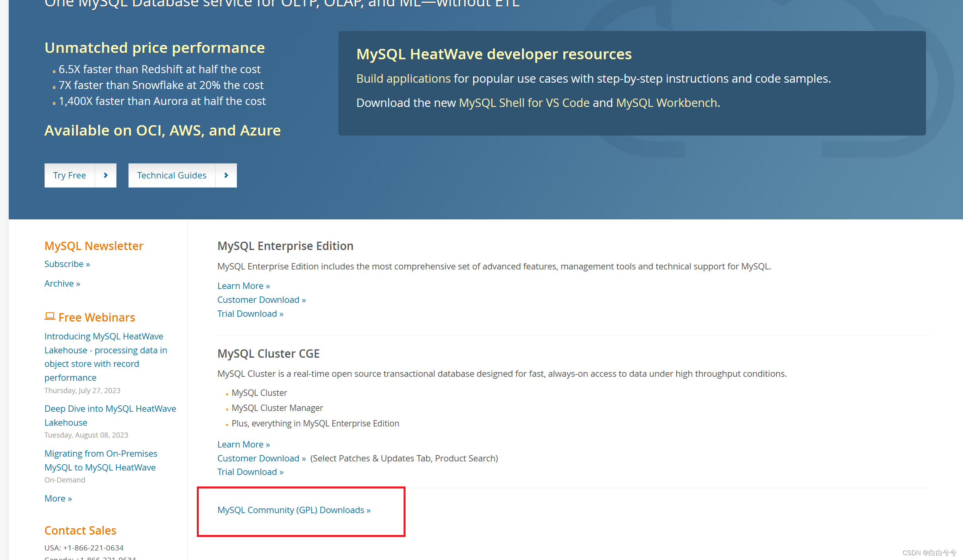
Task: Click the arrow icon on Try Free button
Action: (x=105, y=175)
